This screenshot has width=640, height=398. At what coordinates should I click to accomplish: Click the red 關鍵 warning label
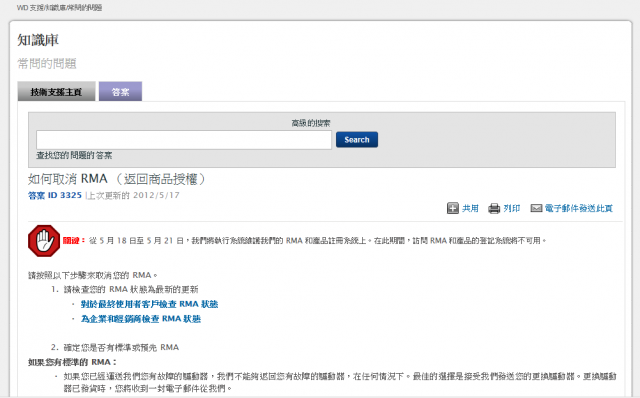pos(73,240)
